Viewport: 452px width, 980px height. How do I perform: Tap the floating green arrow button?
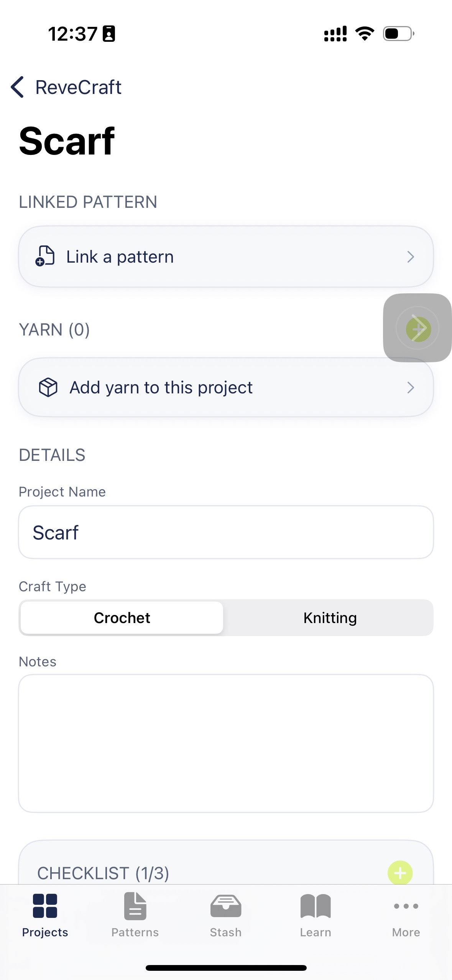pos(417,328)
